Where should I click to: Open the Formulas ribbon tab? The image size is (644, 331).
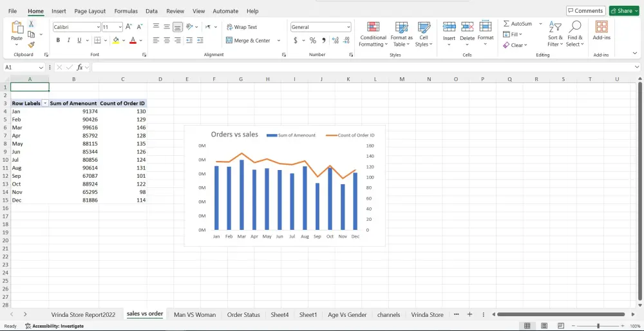(126, 11)
